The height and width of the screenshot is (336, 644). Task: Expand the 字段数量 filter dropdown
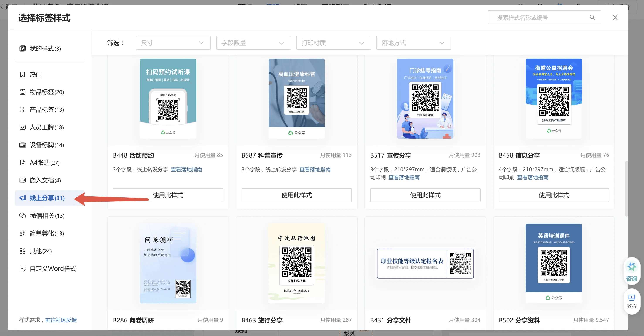pos(253,43)
